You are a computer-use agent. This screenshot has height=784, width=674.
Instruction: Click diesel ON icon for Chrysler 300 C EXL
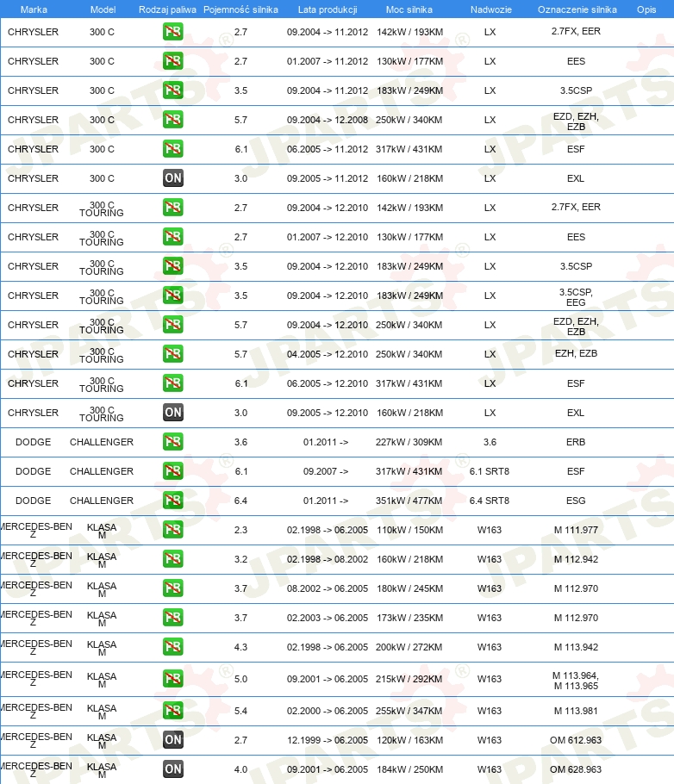pos(172,178)
